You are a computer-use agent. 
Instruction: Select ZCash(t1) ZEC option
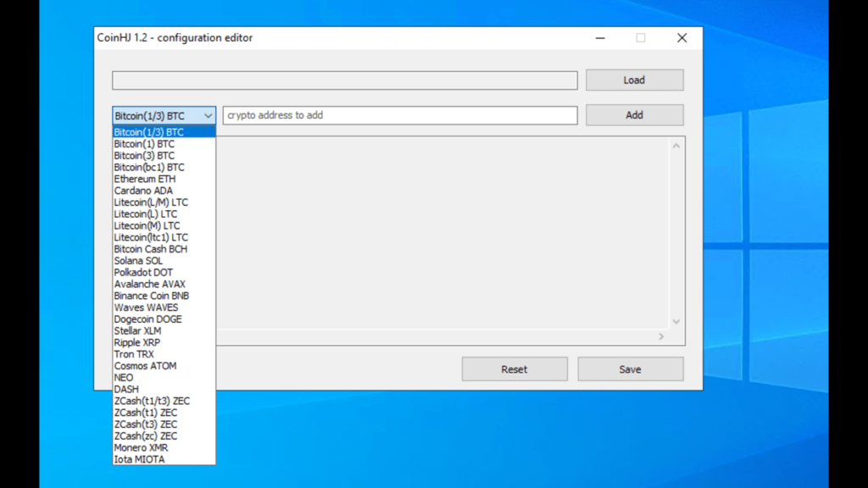[x=164, y=413]
